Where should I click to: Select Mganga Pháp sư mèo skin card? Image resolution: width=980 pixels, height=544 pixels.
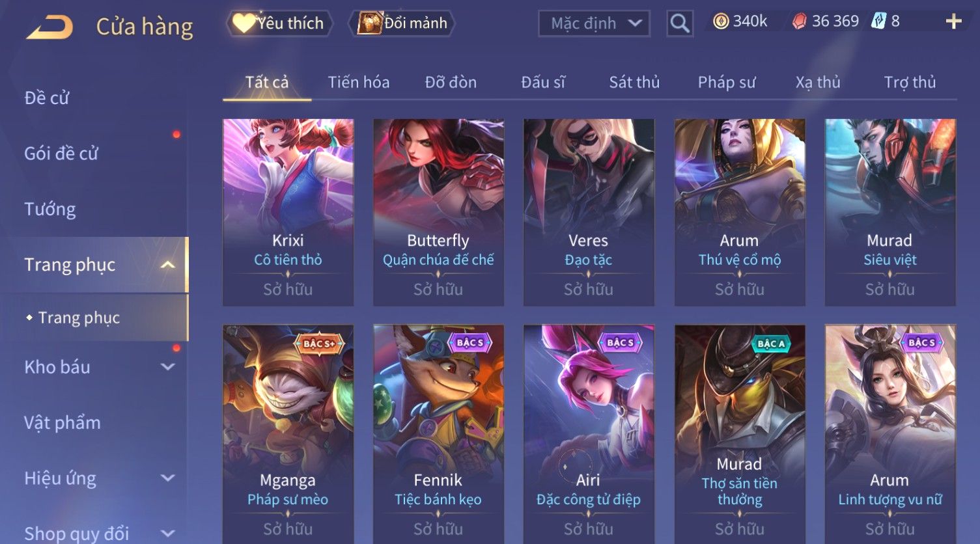pos(288,434)
